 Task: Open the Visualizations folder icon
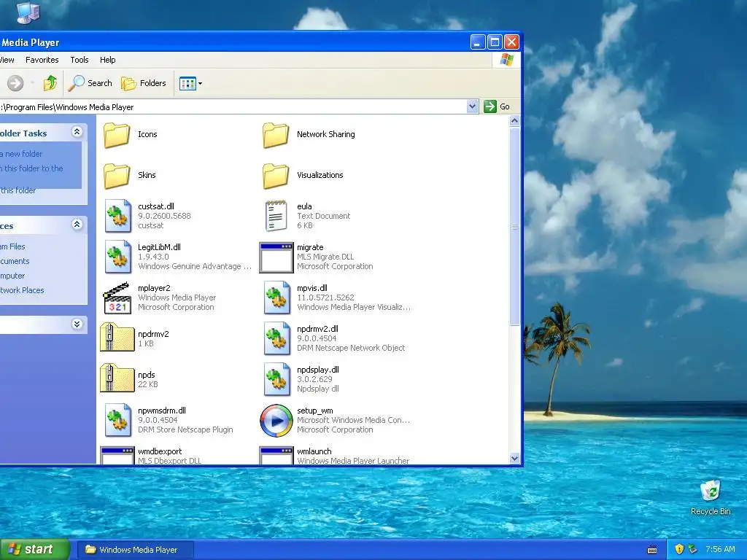pos(276,175)
